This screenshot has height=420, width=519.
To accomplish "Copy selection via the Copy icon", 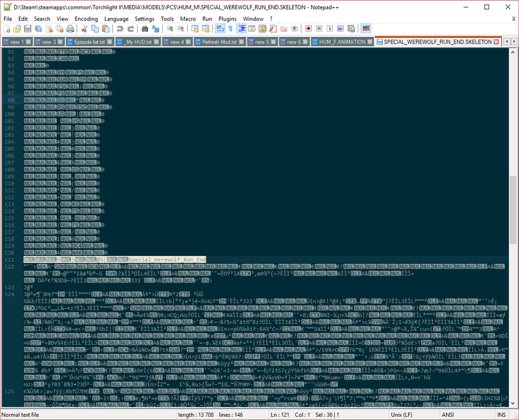I will [95, 29].
